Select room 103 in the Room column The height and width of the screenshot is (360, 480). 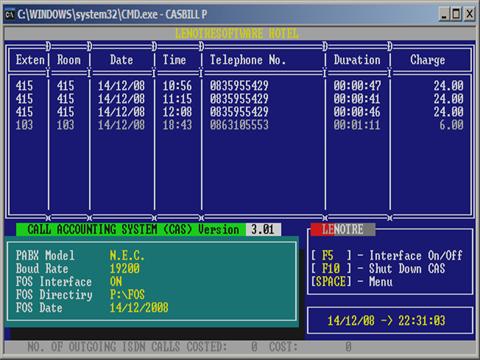tap(65, 125)
